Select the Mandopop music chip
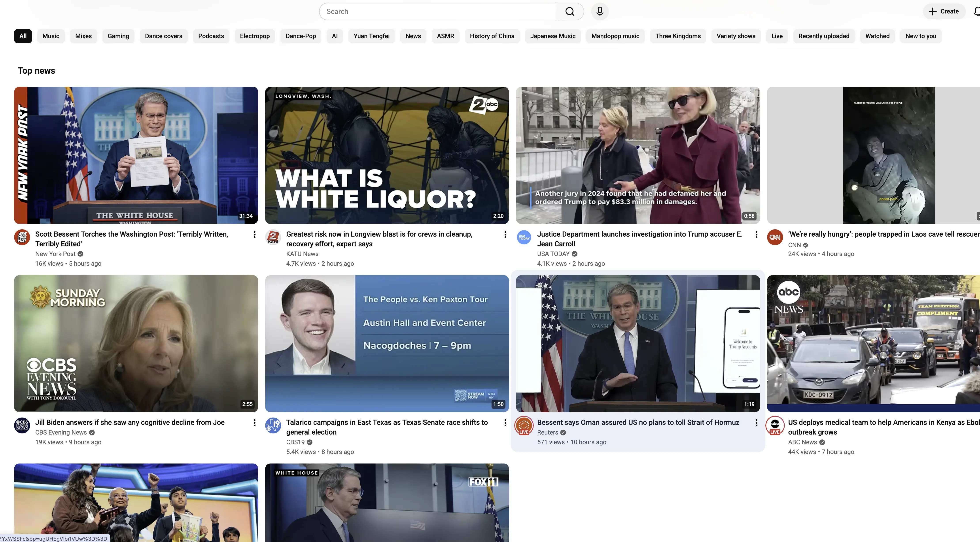Screen dimensions: 980x542 coord(615,36)
